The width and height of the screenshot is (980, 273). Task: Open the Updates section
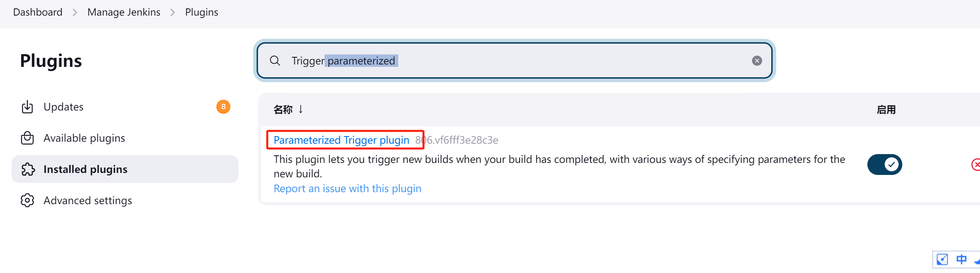click(x=64, y=107)
